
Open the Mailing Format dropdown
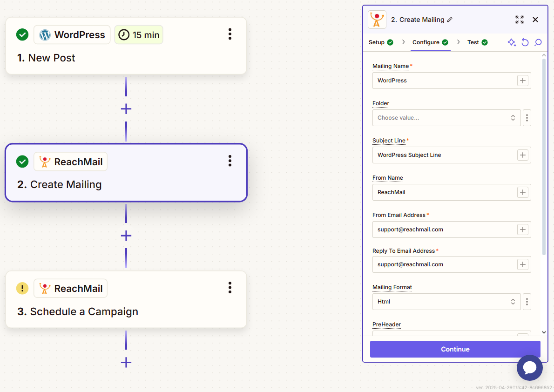click(446, 302)
